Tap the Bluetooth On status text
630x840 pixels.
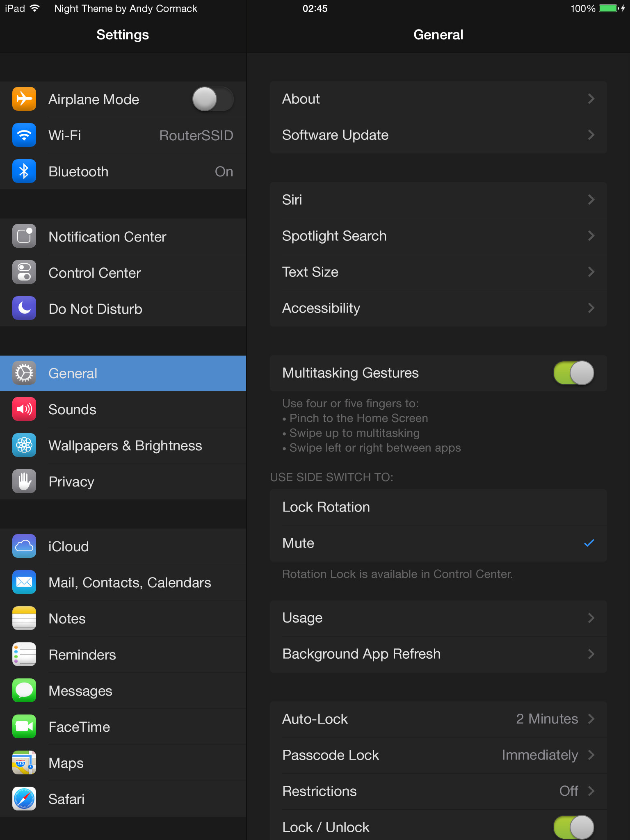(224, 171)
